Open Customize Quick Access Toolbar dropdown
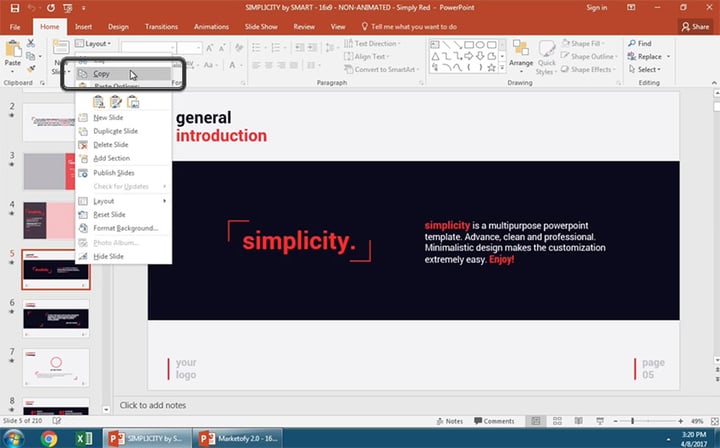This screenshot has width=720, height=448. tap(84, 8)
